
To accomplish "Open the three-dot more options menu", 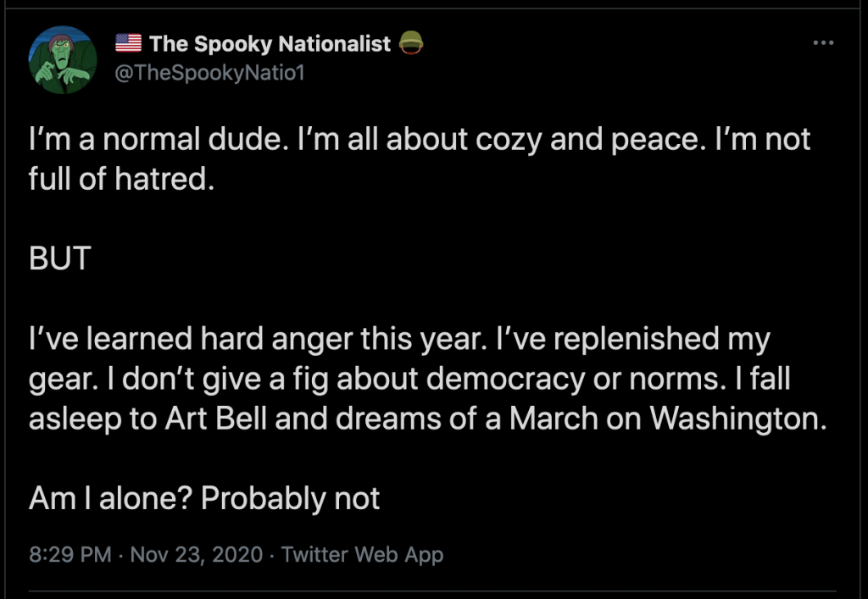I will [x=823, y=42].
